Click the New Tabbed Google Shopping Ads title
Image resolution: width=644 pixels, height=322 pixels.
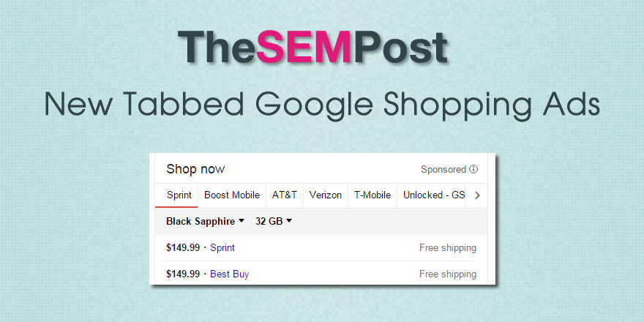pyautogui.click(x=322, y=104)
